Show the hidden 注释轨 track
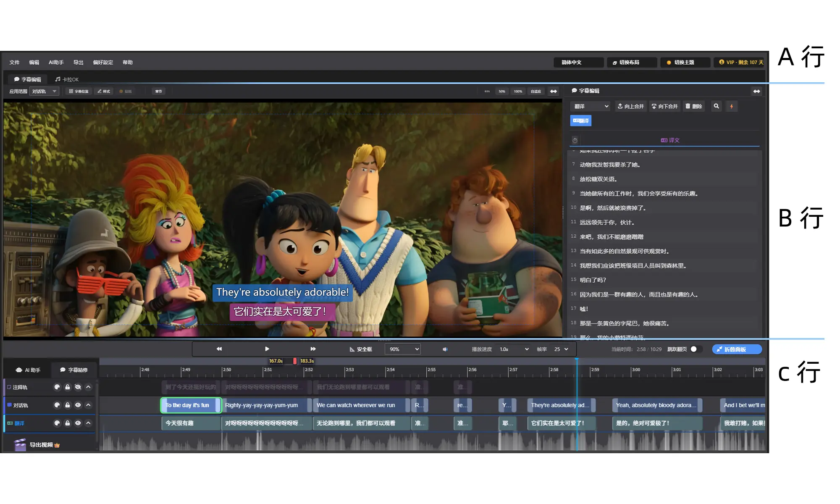Screen dimensions: 840x504 coord(78,387)
